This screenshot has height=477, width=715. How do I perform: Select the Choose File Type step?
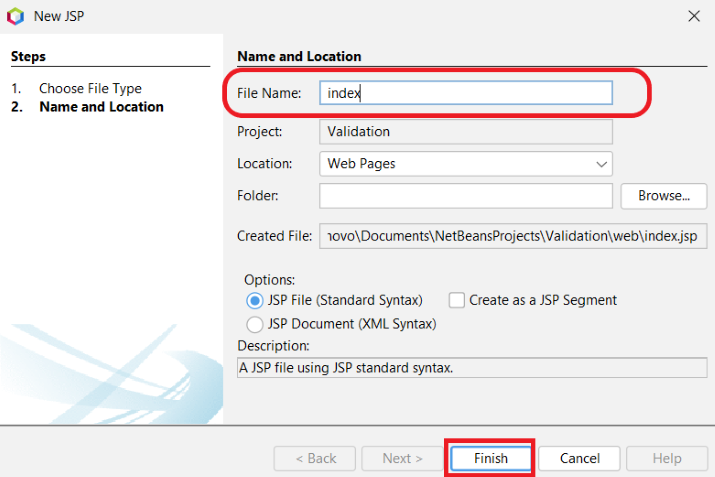[90, 88]
